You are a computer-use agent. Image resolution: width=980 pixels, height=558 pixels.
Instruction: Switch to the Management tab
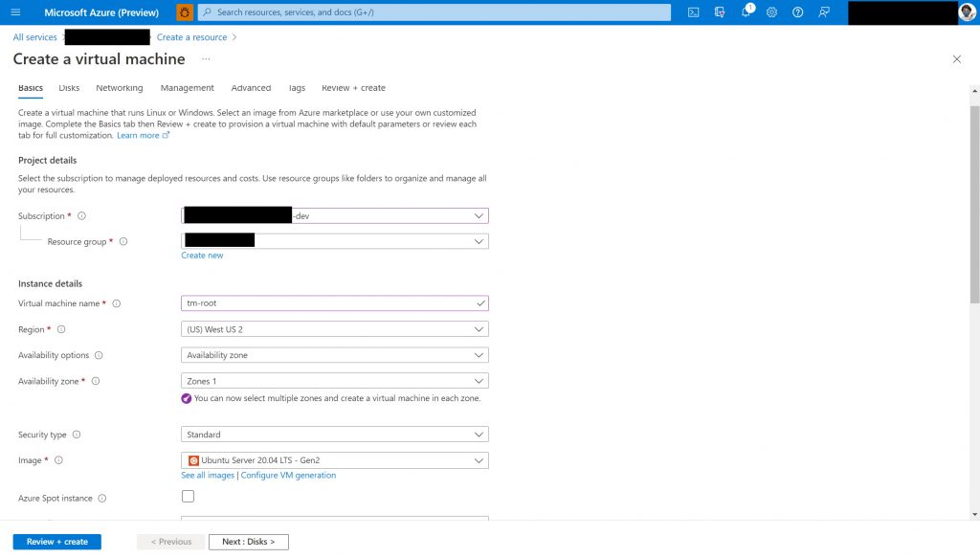(x=187, y=88)
